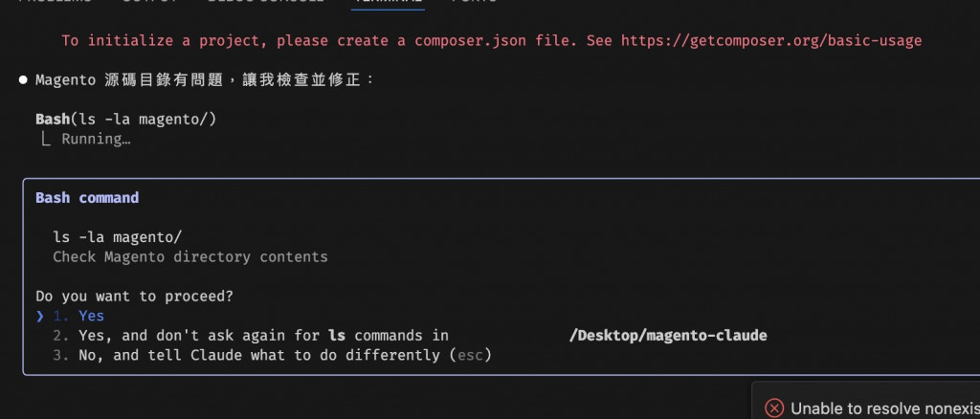This screenshot has height=419, width=980.
Task: Open the Ports panel tab
Action: (475, 2)
